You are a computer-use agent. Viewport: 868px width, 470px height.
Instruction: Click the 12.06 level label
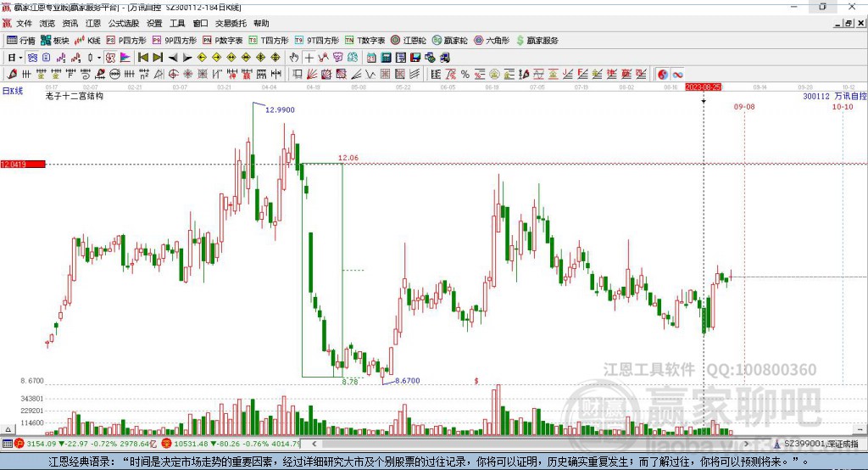[x=348, y=158]
